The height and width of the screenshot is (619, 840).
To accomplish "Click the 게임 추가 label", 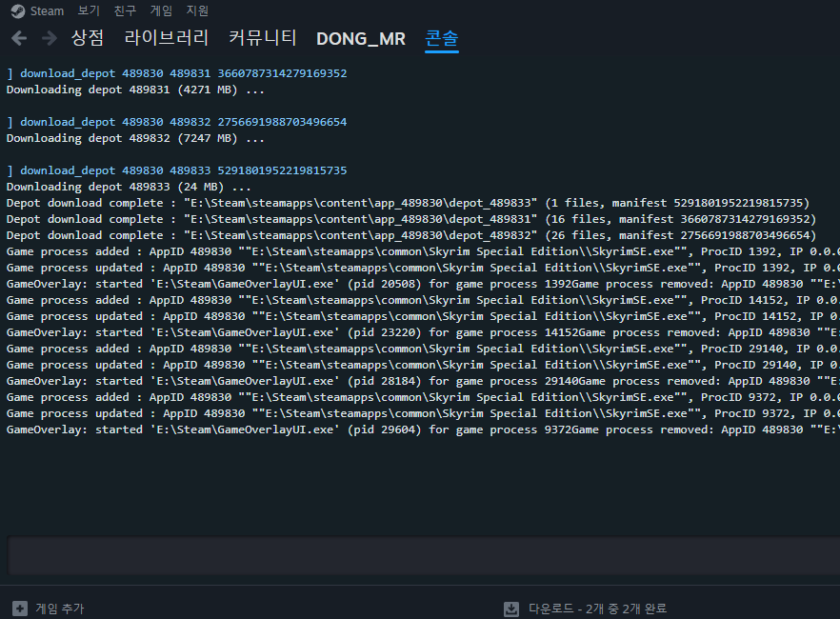I will (60, 609).
